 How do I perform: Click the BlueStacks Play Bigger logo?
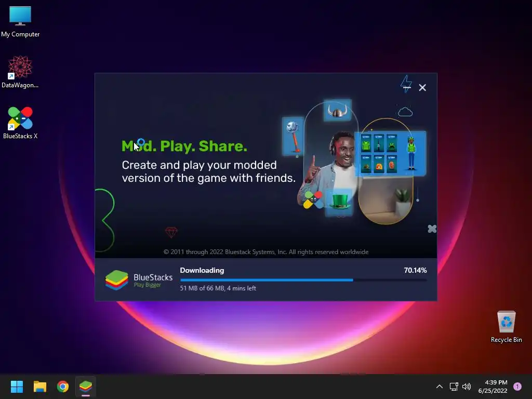[x=138, y=280]
